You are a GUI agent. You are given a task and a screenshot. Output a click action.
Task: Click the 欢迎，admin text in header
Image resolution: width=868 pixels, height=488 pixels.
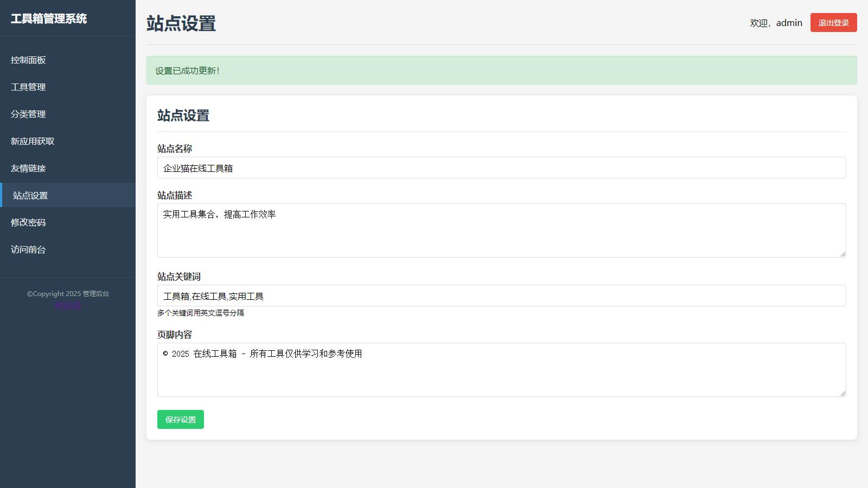(775, 22)
